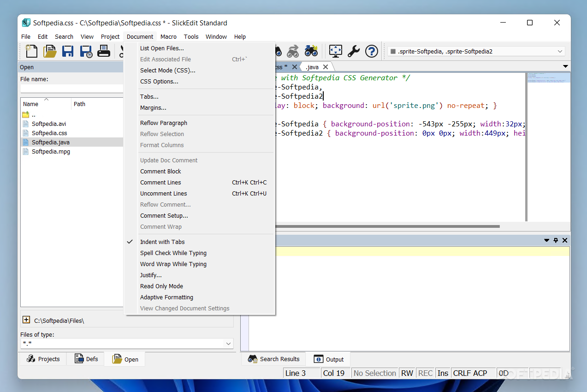Choose Uncomment Lines menu entry
Viewport: 587px width, 392px height.
pos(164,193)
